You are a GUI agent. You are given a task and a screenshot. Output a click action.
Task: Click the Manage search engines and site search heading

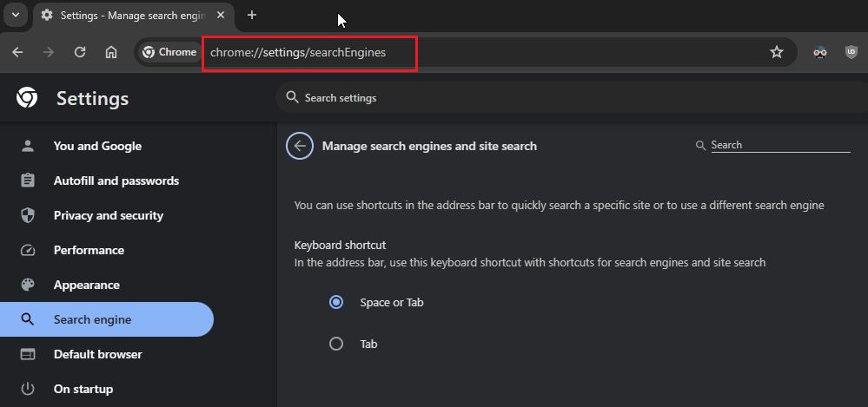(429, 147)
